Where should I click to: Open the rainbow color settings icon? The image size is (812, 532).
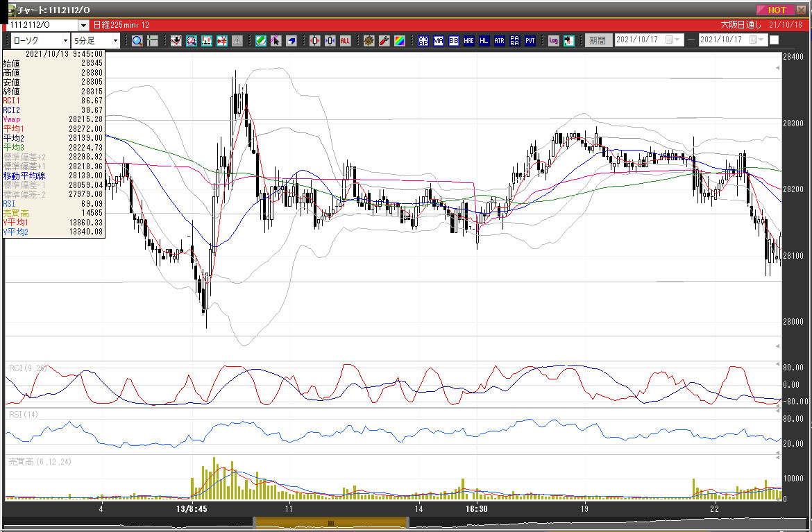click(x=399, y=41)
